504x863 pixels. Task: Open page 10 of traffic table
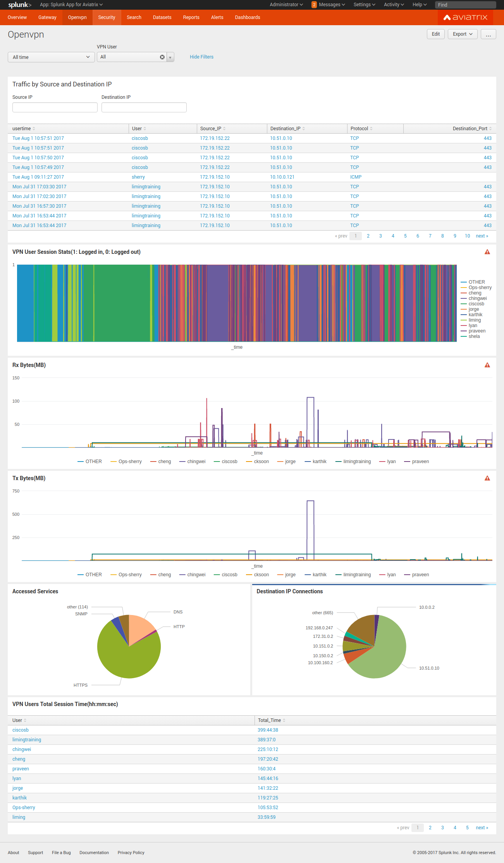tap(468, 236)
